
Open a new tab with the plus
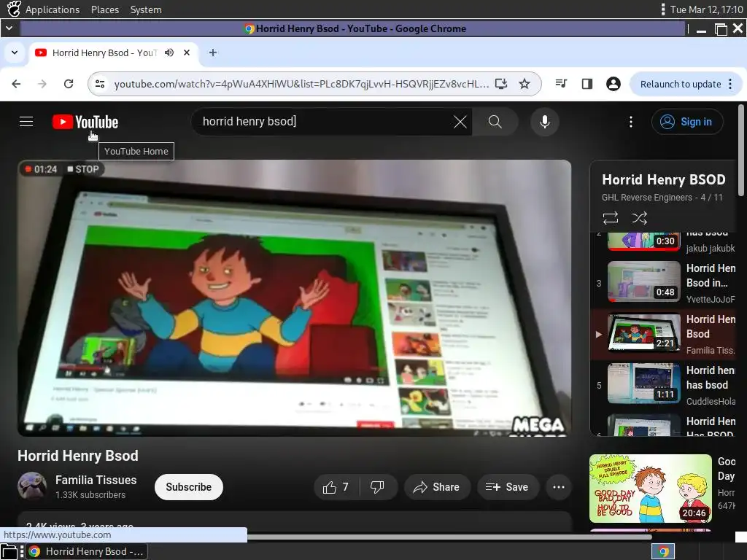tap(213, 52)
